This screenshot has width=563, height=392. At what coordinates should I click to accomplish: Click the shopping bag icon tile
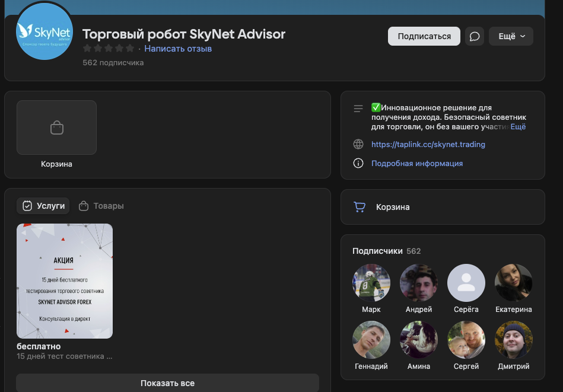[x=56, y=128]
